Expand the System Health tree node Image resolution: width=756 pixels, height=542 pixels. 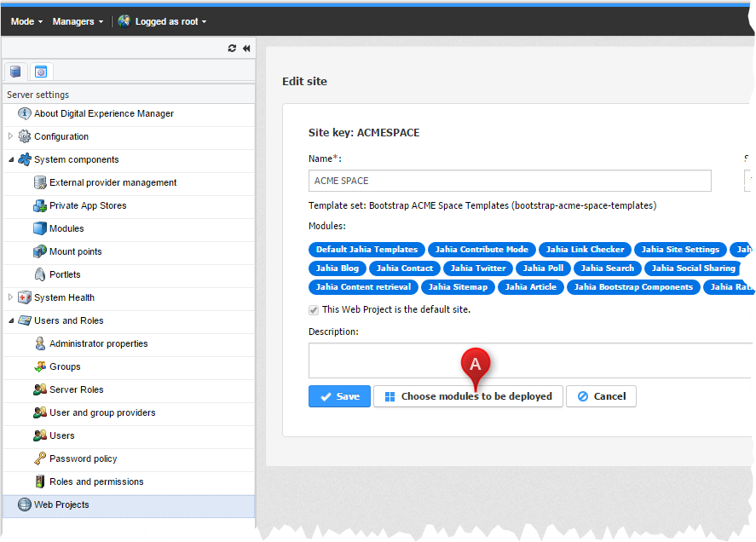click(10, 297)
